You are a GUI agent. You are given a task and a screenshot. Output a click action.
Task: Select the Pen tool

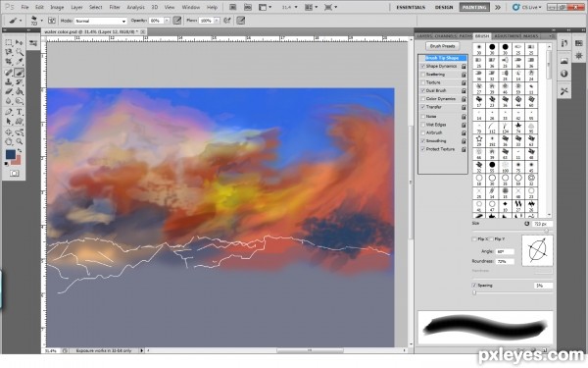click(x=9, y=112)
